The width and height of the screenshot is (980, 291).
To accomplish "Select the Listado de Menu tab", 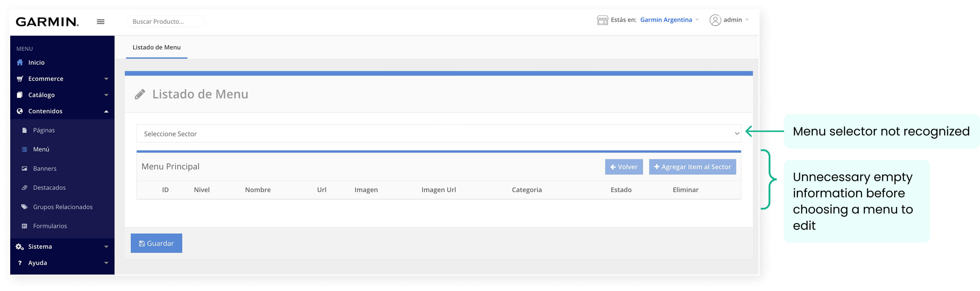I will [156, 47].
